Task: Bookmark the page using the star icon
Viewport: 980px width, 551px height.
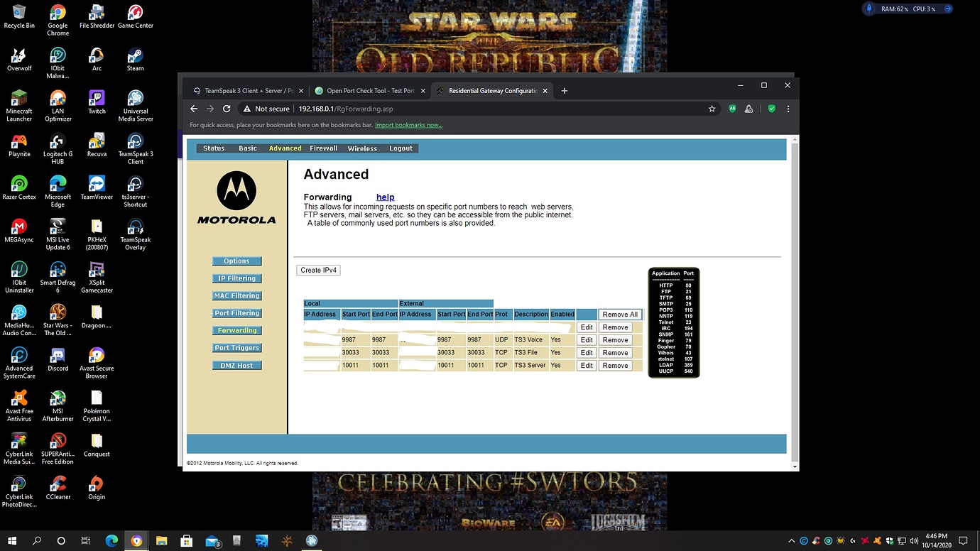Action: click(712, 109)
